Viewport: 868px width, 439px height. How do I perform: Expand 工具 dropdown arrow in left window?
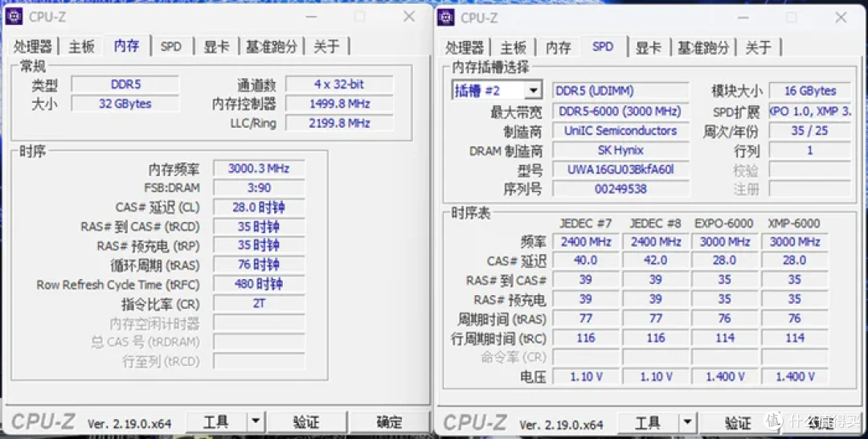[256, 423]
